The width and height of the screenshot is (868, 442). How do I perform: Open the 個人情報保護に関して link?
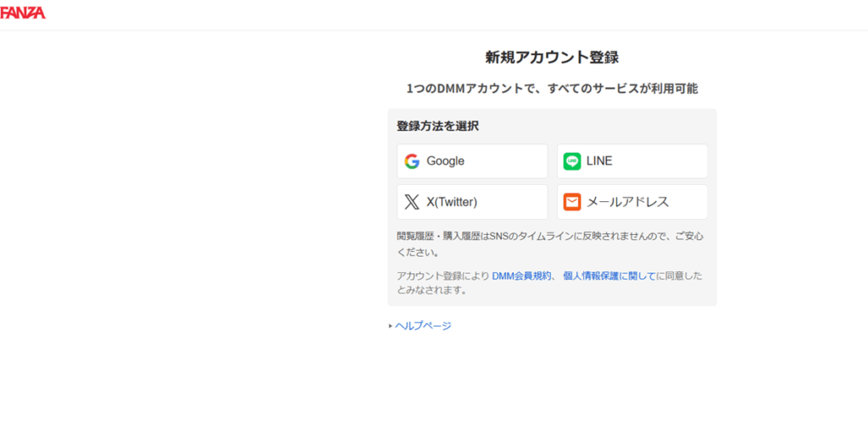coord(609,276)
